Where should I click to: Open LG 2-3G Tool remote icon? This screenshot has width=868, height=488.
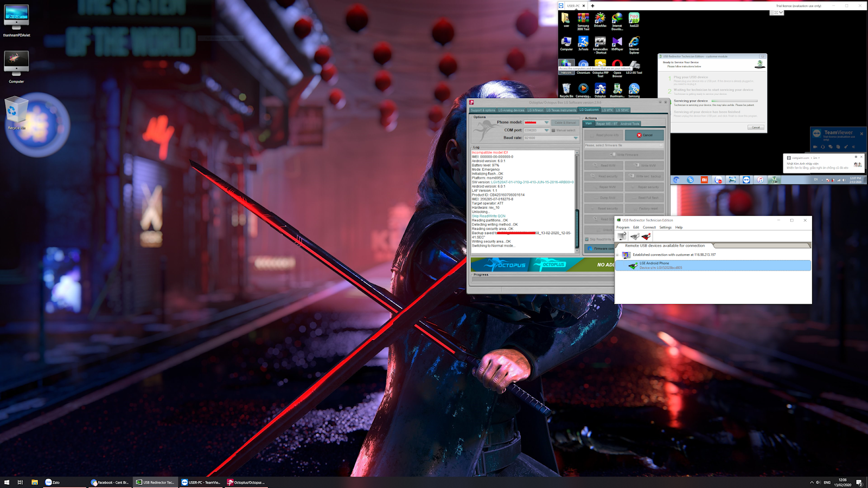click(x=634, y=68)
